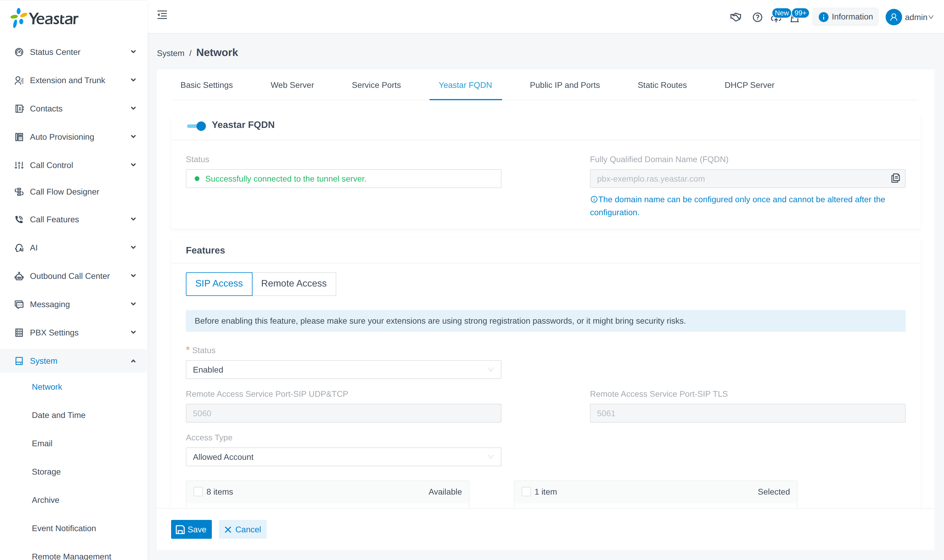Click the Information button in header
The image size is (944, 560).
pyautogui.click(x=845, y=17)
